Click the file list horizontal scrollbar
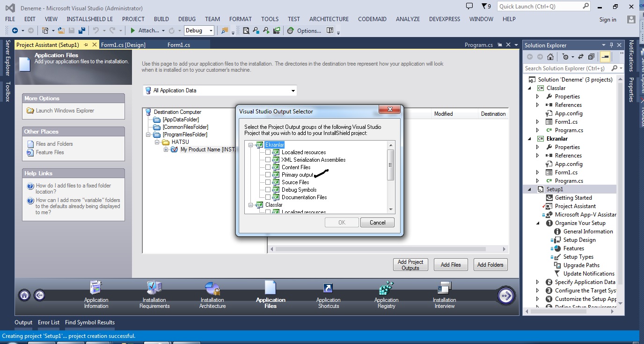Viewport: 644px width, 344px height. 388,249
